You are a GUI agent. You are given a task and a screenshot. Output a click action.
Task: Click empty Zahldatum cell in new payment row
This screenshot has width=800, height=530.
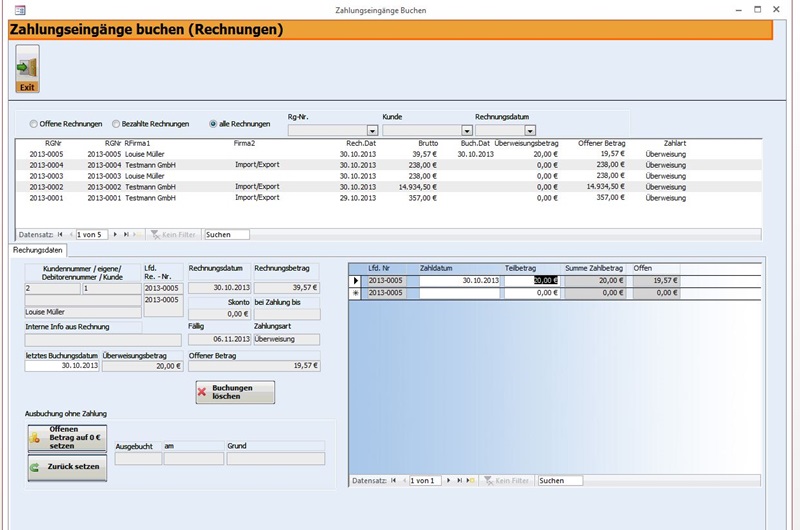click(459, 293)
